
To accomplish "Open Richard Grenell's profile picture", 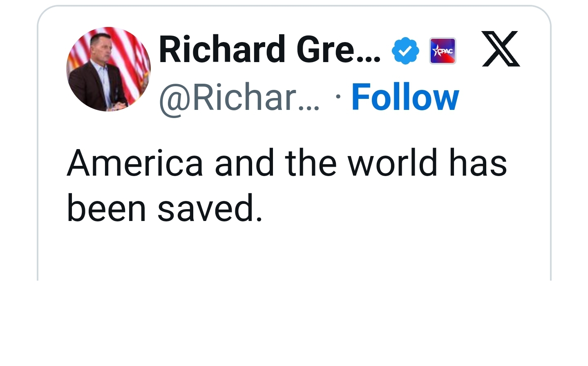I will click(108, 69).
